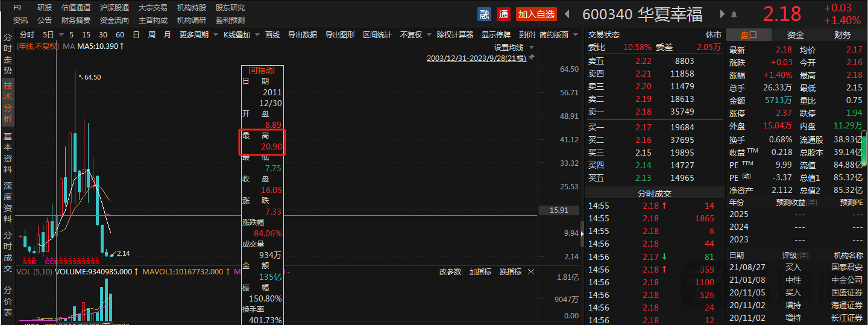This screenshot has height=325, width=868.
Task: Select the 60 minute period
Action: tap(120, 35)
